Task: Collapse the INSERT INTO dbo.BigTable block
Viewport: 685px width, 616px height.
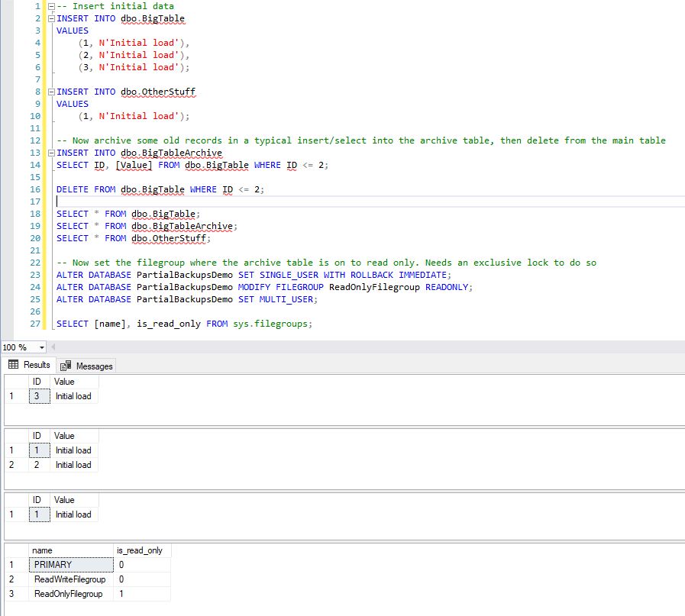Action: coord(50,18)
